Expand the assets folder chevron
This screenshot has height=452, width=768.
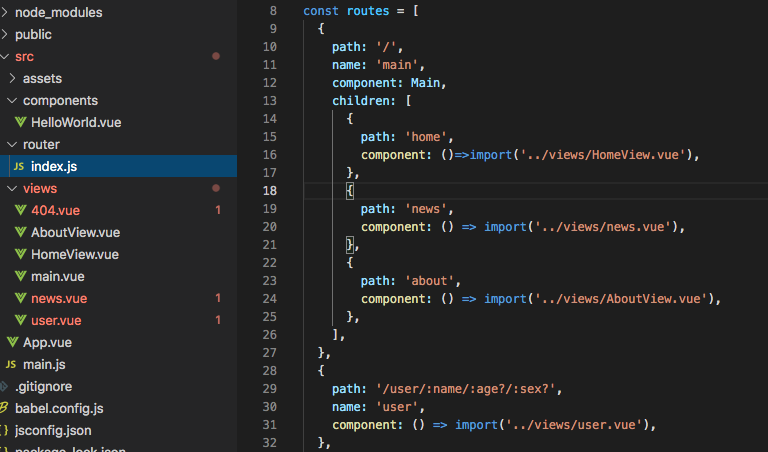click(x=13, y=78)
